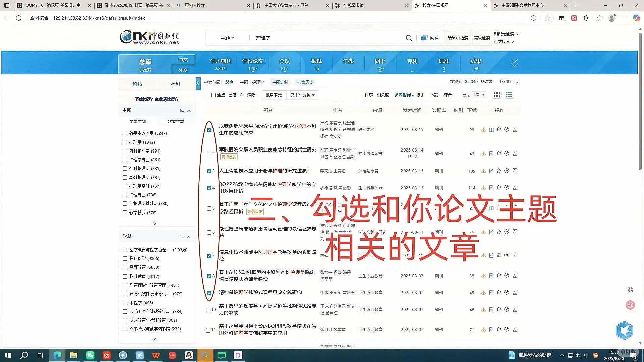The width and height of the screenshot is (644, 362).
Task: Open the 主题 search field dropdown
Action: coord(227,38)
